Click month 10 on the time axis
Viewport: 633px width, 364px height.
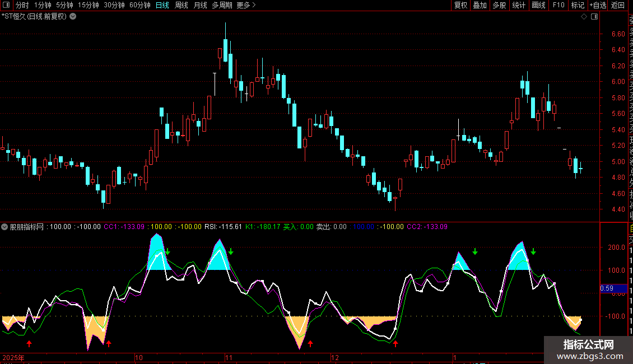coord(139,357)
